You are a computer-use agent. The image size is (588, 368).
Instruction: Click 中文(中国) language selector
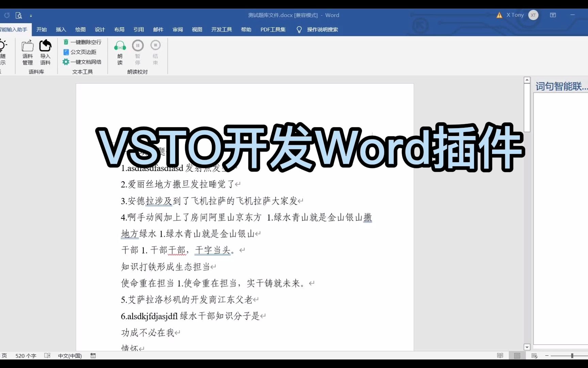click(69, 355)
